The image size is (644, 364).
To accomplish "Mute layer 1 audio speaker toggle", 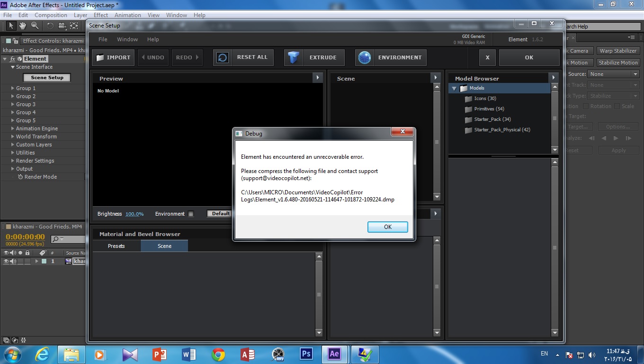I will (x=13, y=261).
